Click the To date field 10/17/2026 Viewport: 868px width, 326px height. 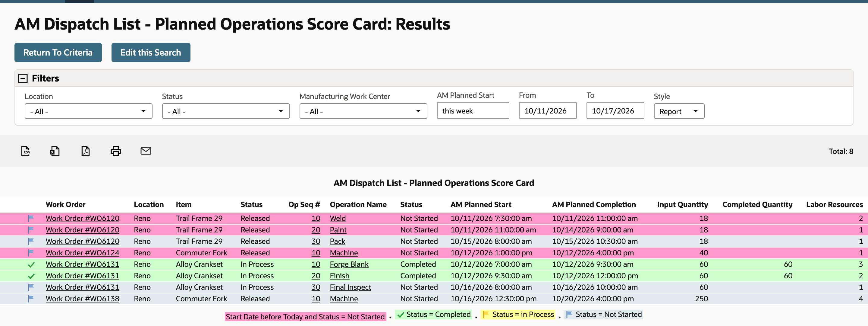615,111
